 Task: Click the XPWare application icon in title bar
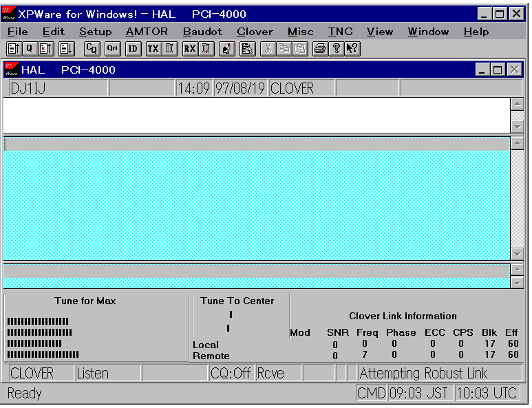pyautogui.click(x=9, y=14)
